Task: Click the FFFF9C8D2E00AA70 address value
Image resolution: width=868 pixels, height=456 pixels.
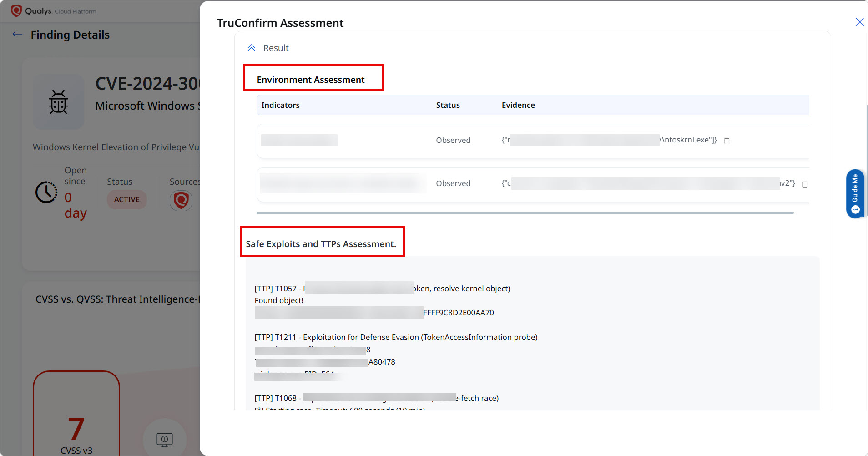Action: (459, 313)
